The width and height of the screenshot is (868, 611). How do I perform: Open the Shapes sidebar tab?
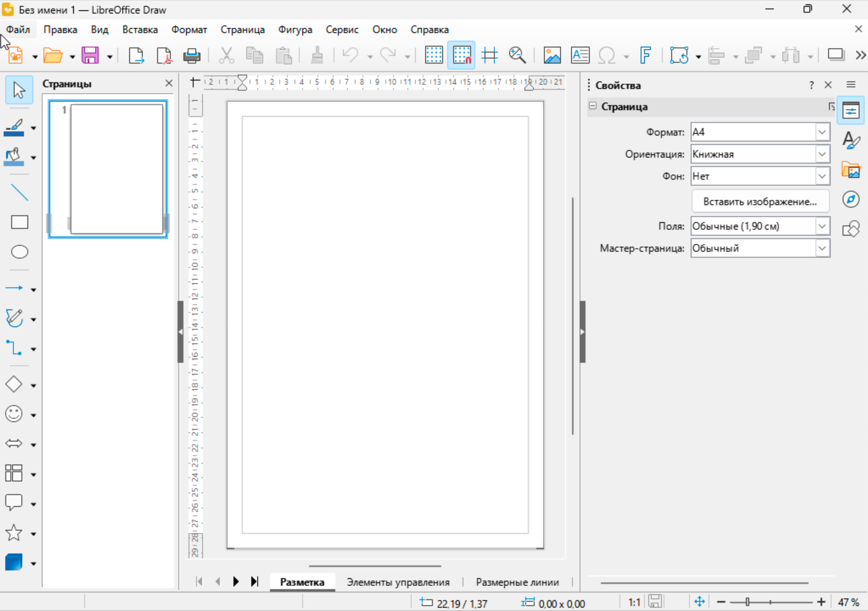tap(851, 228)
